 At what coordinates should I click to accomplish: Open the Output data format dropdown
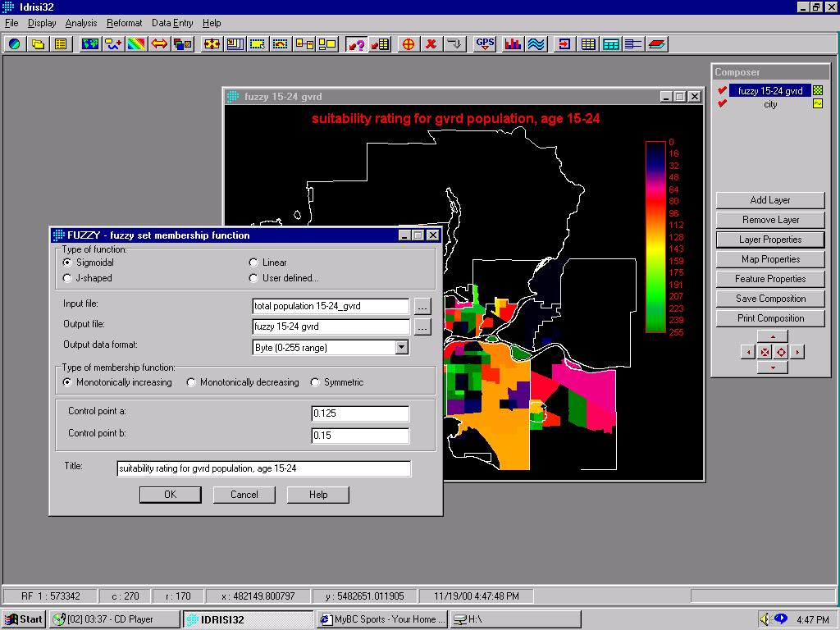pos(401,347)
